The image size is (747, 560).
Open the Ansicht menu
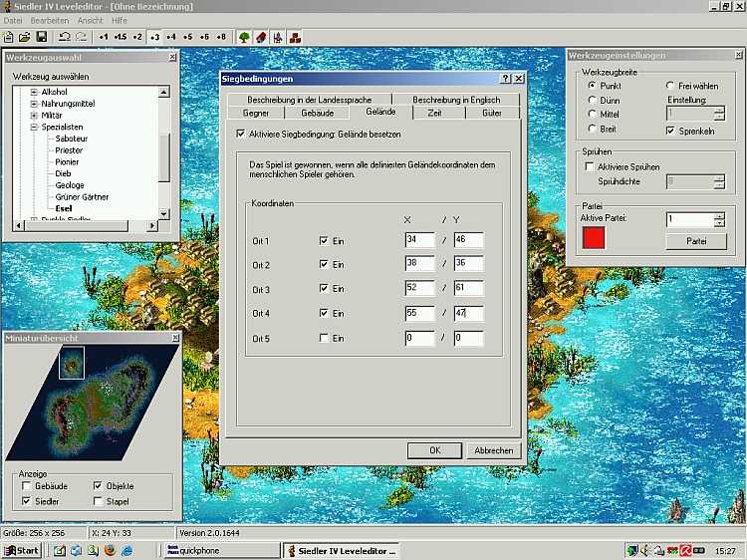pyautogui.click(x=90, y=21)
